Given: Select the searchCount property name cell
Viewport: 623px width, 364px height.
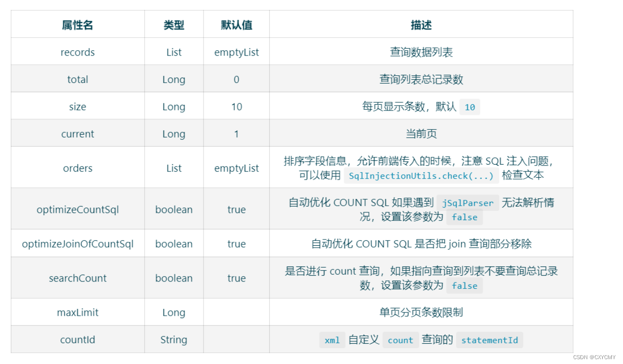Looking at the screenshot, I should pyautogui.click(x=77, y=278).
